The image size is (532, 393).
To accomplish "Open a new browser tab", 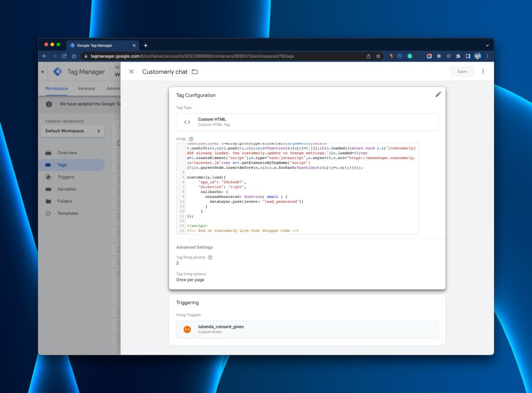I will click(145, 46).
